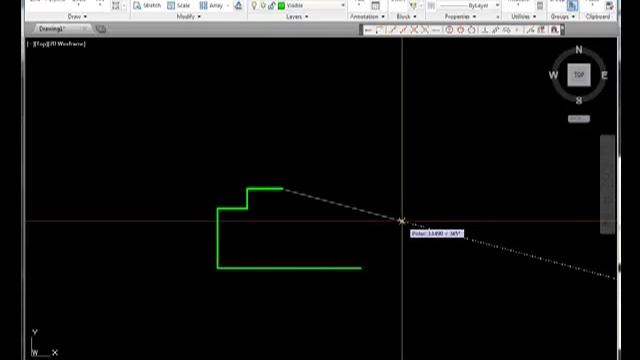The height and width of the screenshot is (360, 640).
Task: Click the Clipboard panel title
Action: (x=598, y=17)
